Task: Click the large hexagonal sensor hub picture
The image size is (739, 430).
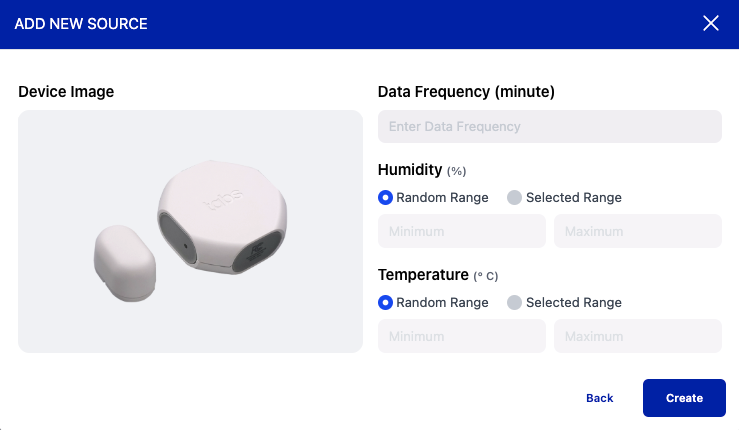Action: 222,217
